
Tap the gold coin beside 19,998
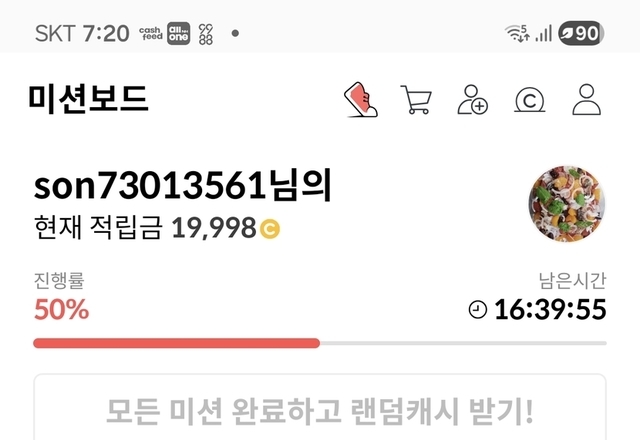(x=270, y=229)
